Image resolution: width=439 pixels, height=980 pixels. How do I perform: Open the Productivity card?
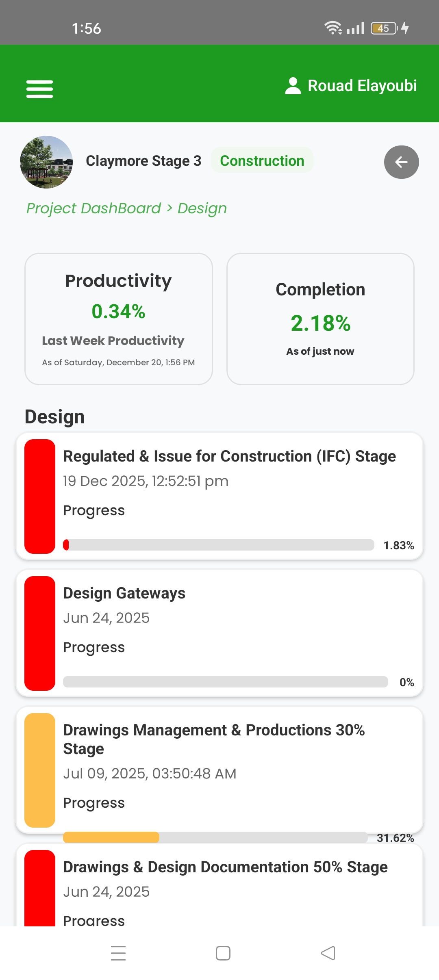pos(118,319)
